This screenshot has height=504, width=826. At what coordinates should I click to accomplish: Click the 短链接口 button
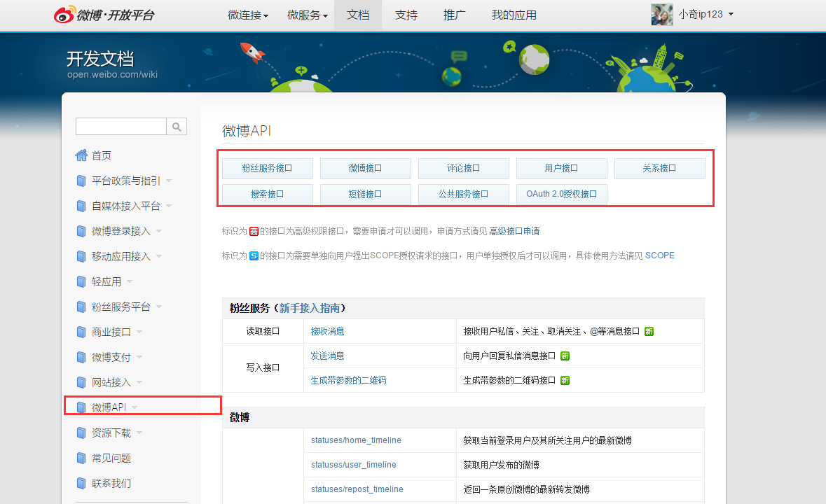point(366,194)
